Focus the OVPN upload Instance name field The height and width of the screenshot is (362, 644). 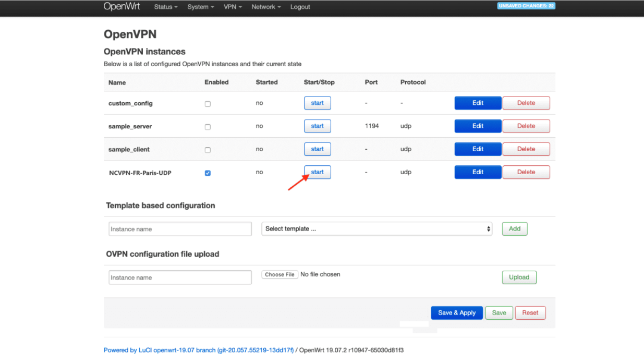pos(180,277)
